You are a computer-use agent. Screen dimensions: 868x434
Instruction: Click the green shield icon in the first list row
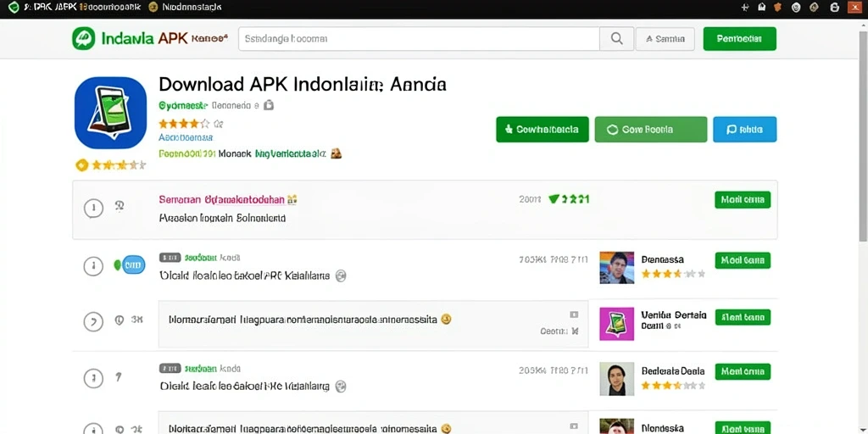pyautogui.click(x=554, y=199)
